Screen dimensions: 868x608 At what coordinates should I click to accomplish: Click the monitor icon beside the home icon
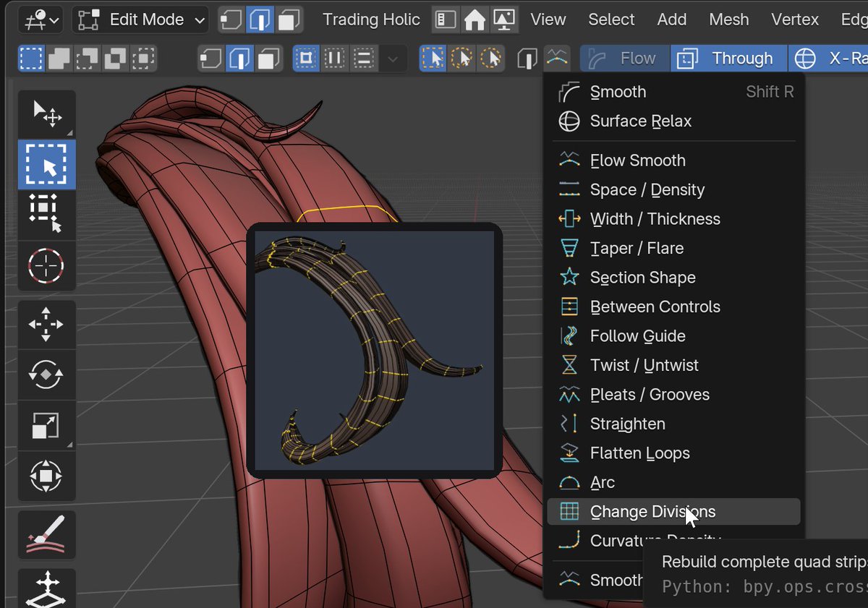(503, 20)
